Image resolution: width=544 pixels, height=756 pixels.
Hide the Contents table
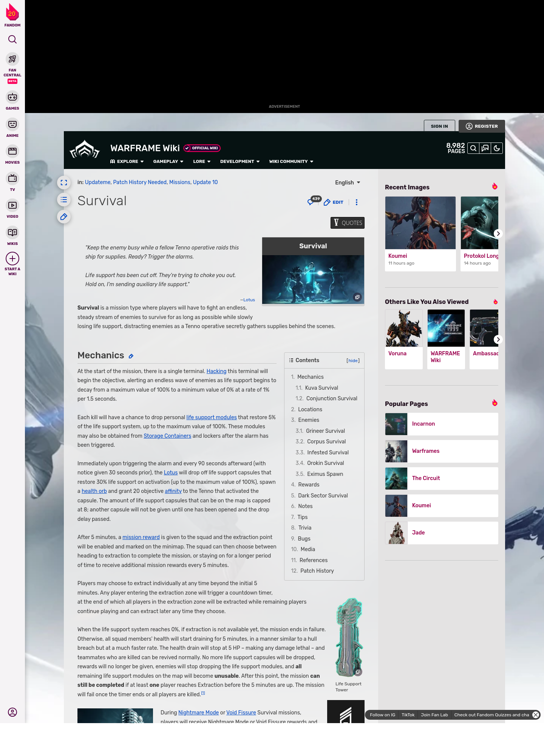(x=353, y=361)
